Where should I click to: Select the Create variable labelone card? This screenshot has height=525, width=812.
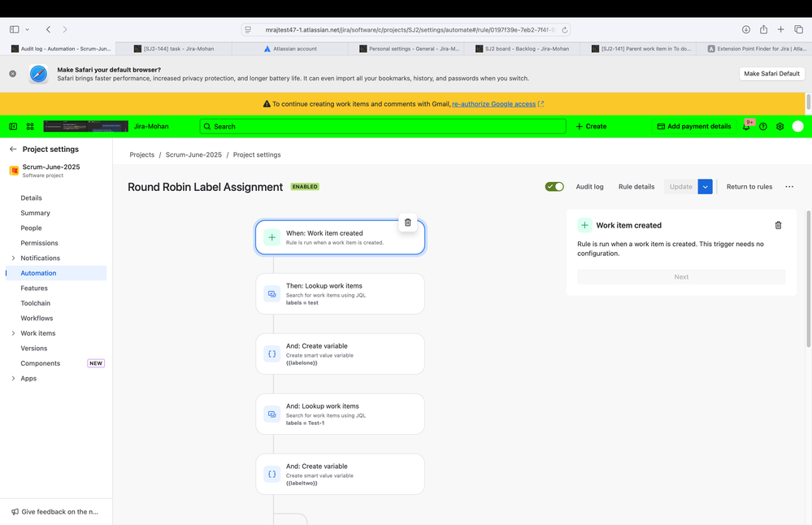[x=340, y=354]
